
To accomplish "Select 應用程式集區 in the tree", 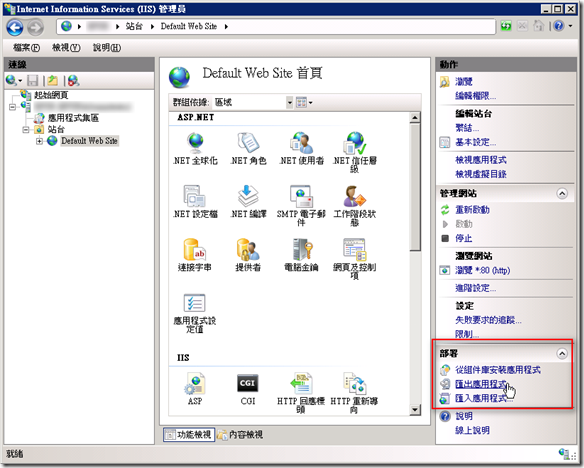I will pos(73,118).
